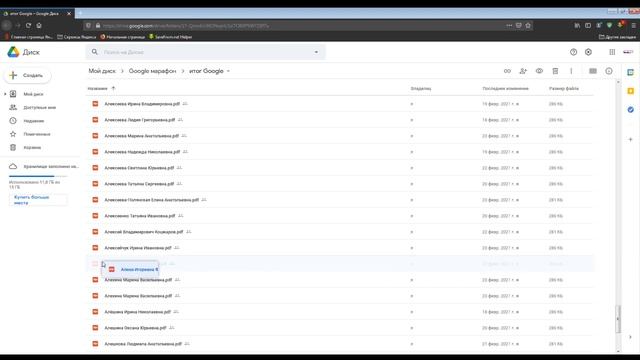Click the Firefox Library icon
This screenshot has height=360, width=640.
[x=577, y=25]
